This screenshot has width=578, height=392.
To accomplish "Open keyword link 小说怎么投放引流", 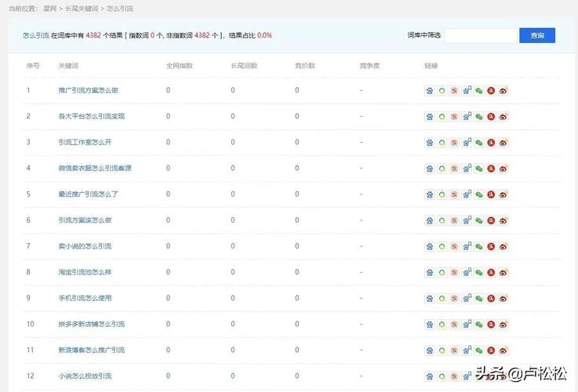I will [85, 376].
